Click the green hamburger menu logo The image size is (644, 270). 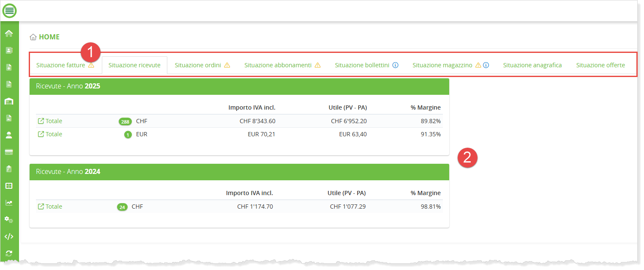9,10
